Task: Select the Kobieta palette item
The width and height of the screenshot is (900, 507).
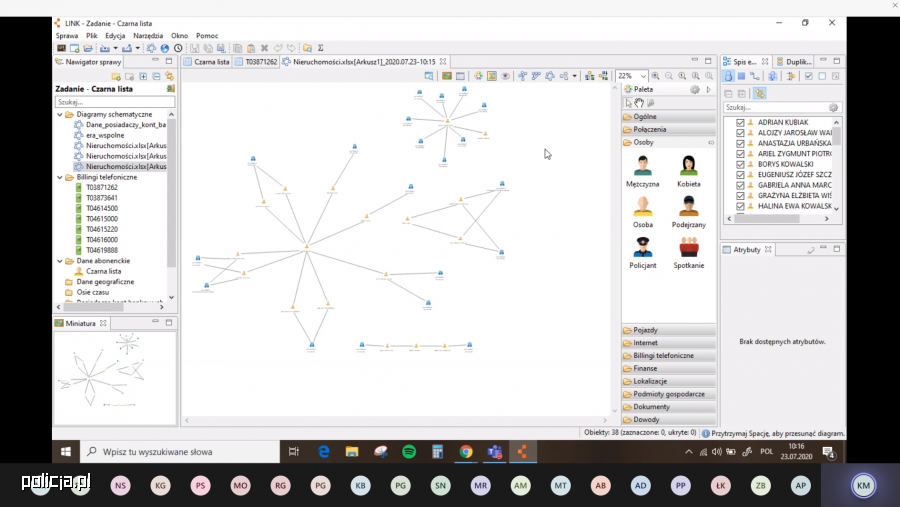Action: point(689,171)
